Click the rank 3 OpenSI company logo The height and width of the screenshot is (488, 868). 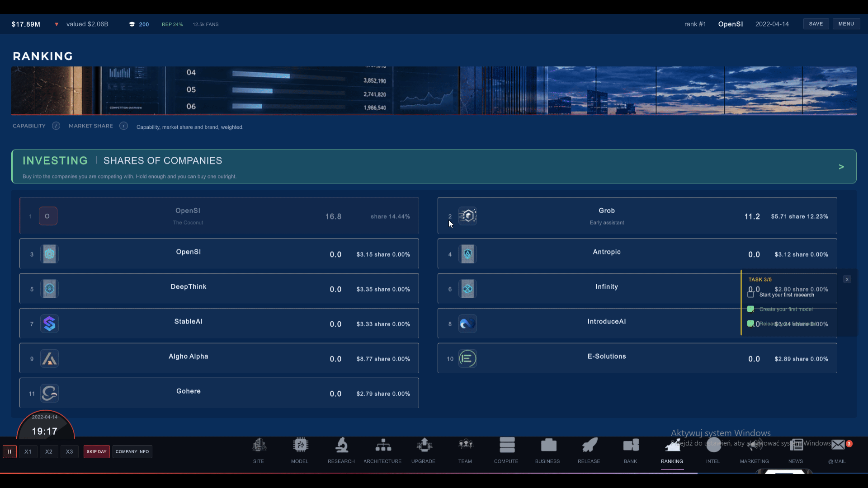pos(49,254)
